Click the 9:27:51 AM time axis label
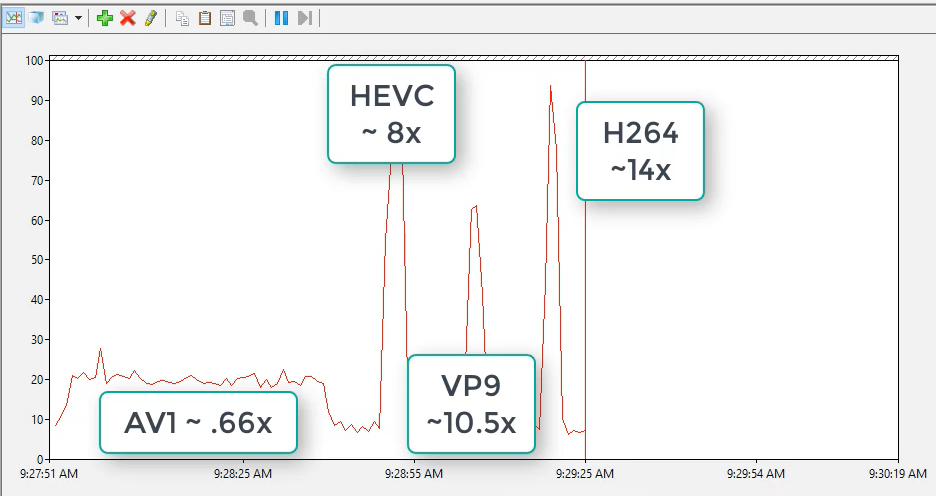The width and height of the screenshot is (936, 496). point(49,474)
